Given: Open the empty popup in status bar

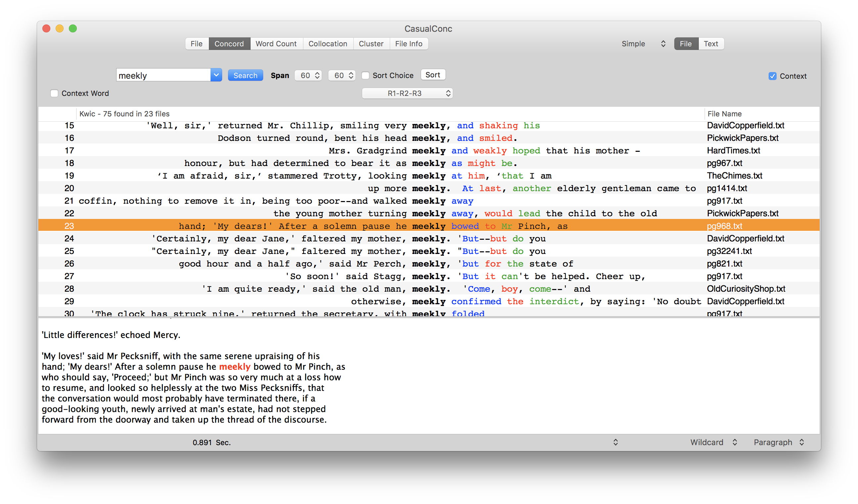Looking at the screenshot, I should click(616, 442).
